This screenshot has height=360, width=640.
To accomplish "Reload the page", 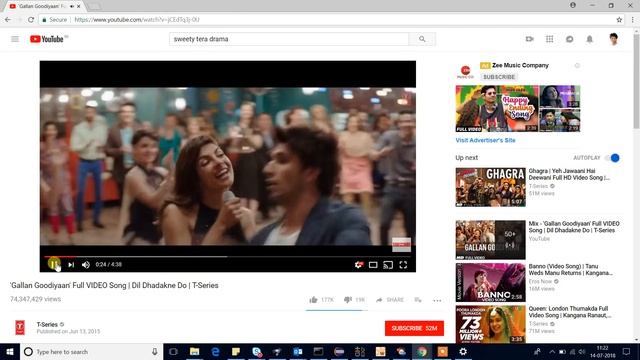I will click(x=31, y=20).
